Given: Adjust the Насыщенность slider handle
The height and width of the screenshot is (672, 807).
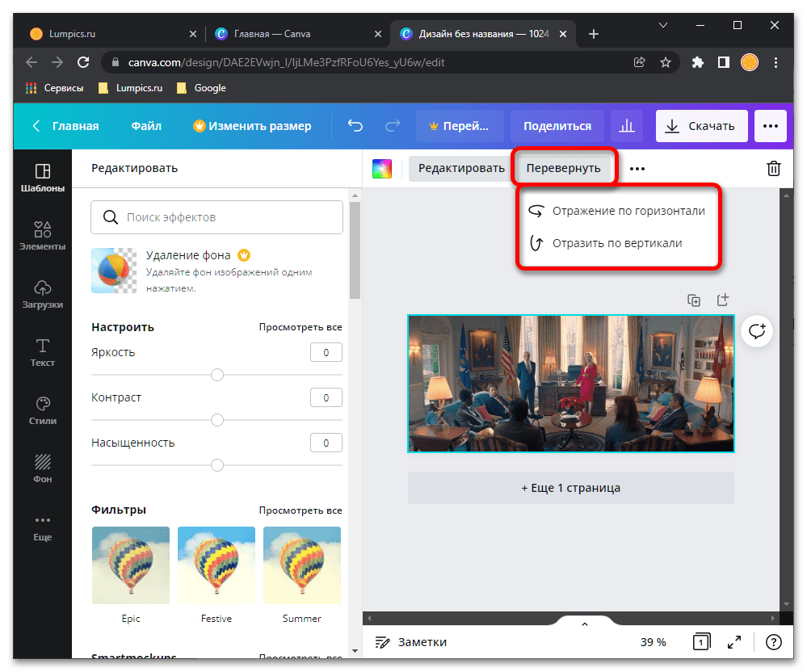Looking at the screenshot, I should [217, 465].
